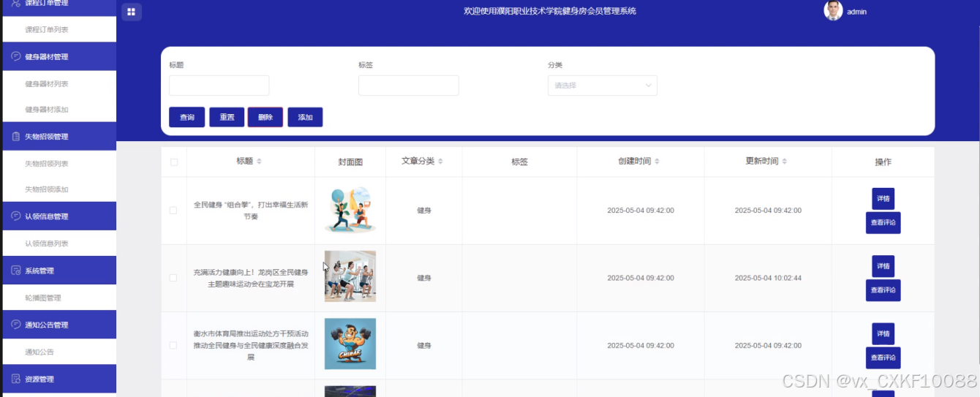The image size is (980, 397).
Task: Click title text 充满活力健康向上!龙岗区全民健身
Action: pyautogui.click(x=251, y=278)
